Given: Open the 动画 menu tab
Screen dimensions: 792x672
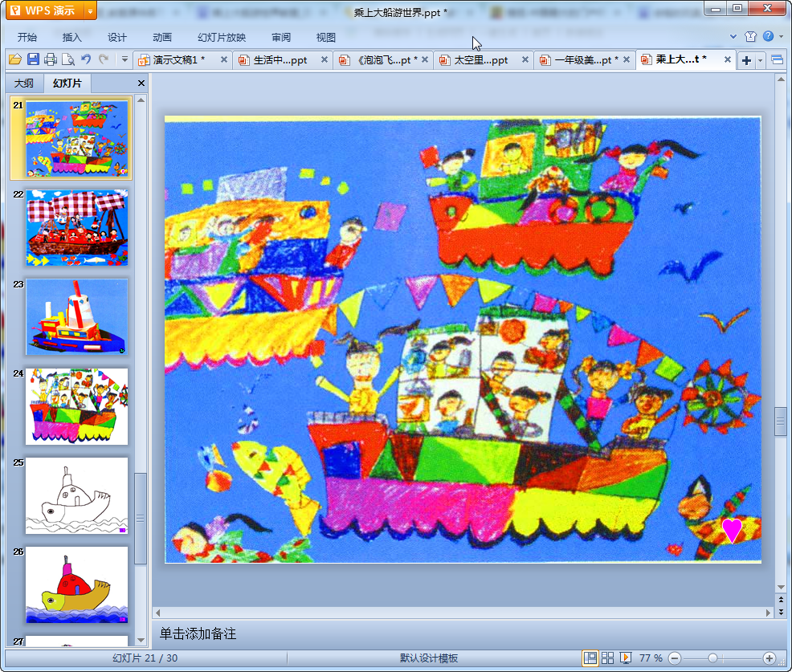Looking at the screenshot, I should point(162,38).
